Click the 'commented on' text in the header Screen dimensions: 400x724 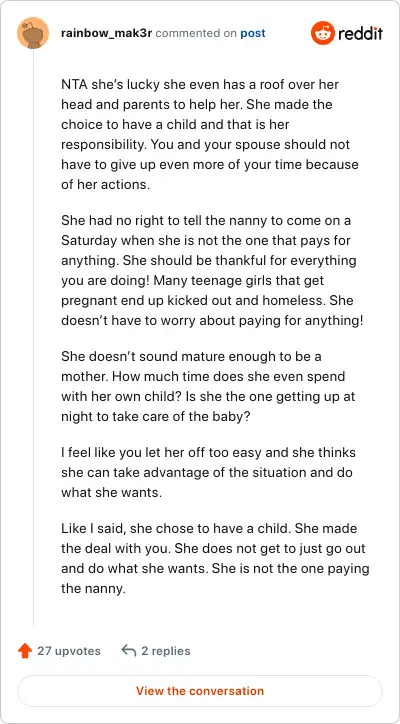(x=196, y=33)
